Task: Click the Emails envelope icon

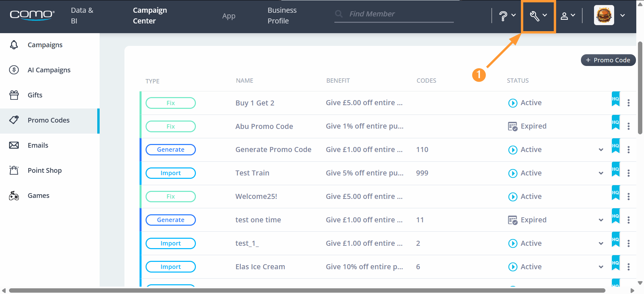Action: coord(14,145)
